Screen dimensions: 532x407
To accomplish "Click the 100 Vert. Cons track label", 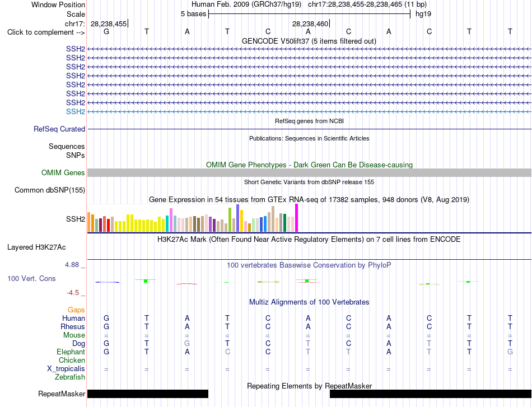I will 31,278.
